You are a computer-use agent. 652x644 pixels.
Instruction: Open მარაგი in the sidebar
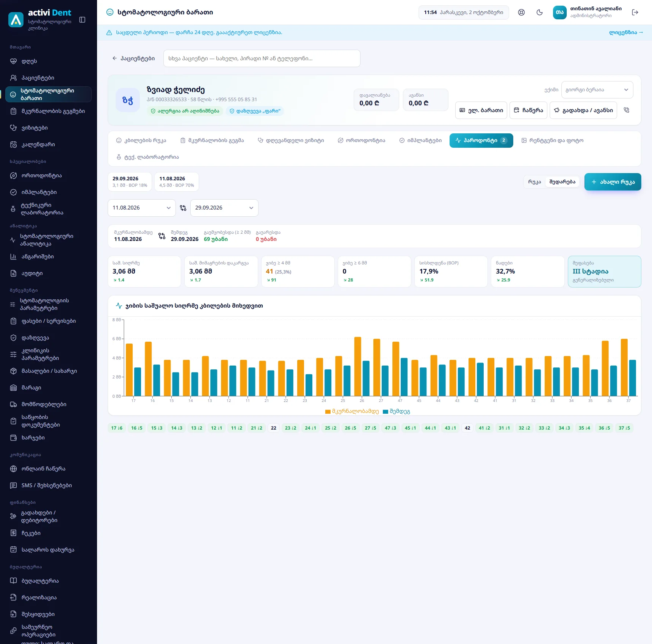(49, 388)
